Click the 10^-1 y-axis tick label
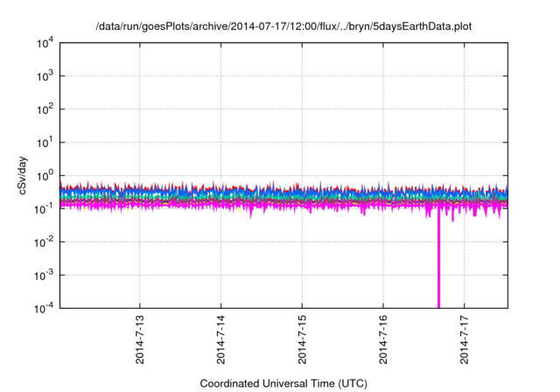Viewport: 560px width, 392px height. coord(44,208)
